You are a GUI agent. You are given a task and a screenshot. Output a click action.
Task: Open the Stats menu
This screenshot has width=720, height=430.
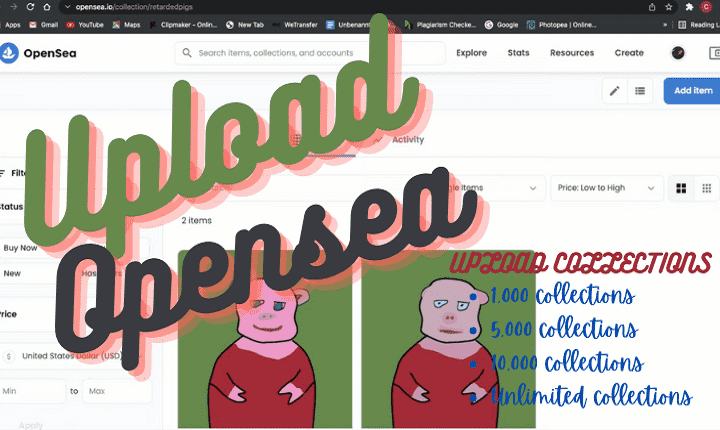coord(518,53)
